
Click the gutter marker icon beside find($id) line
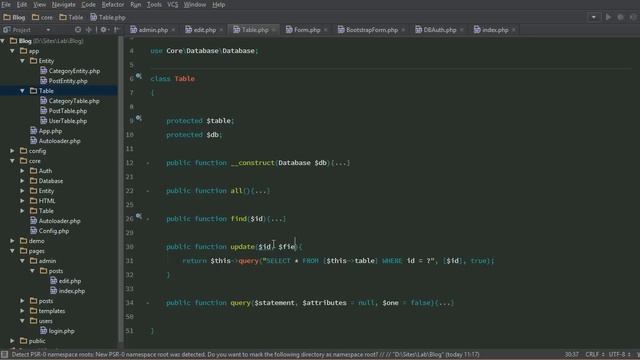tap(139, 216)
